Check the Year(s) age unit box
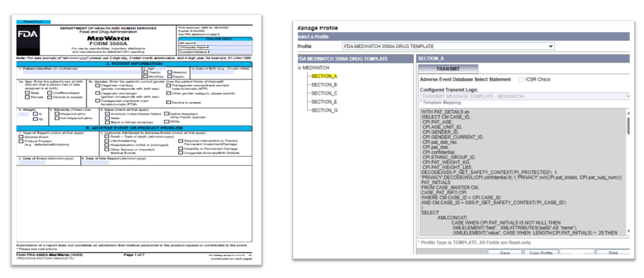Viewport: 644px width, 278px height. [x=146, y=72]
